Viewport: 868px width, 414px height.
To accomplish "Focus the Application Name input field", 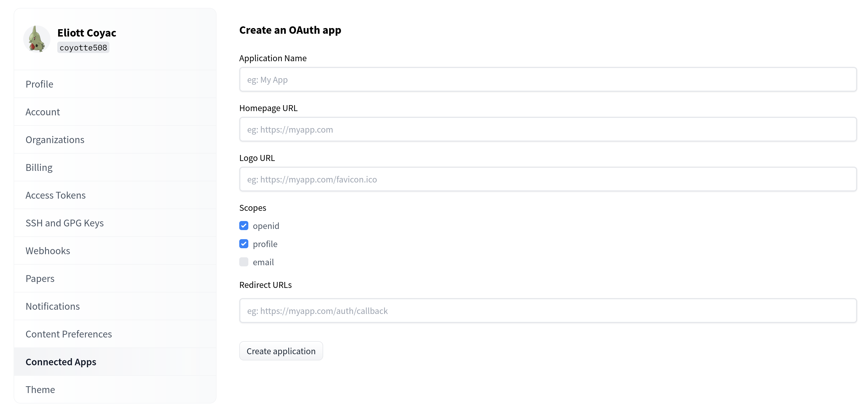I will point(548,80).
